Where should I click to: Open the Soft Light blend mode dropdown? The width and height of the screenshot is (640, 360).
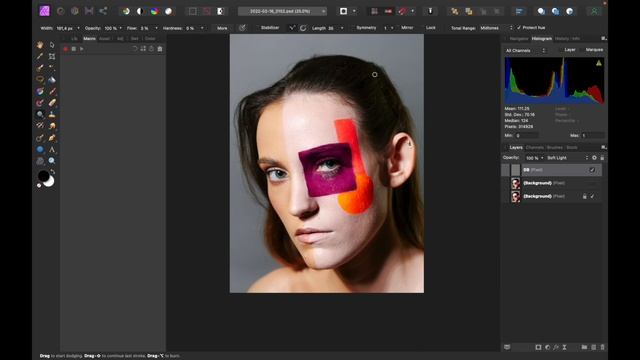tap(568, 158)
